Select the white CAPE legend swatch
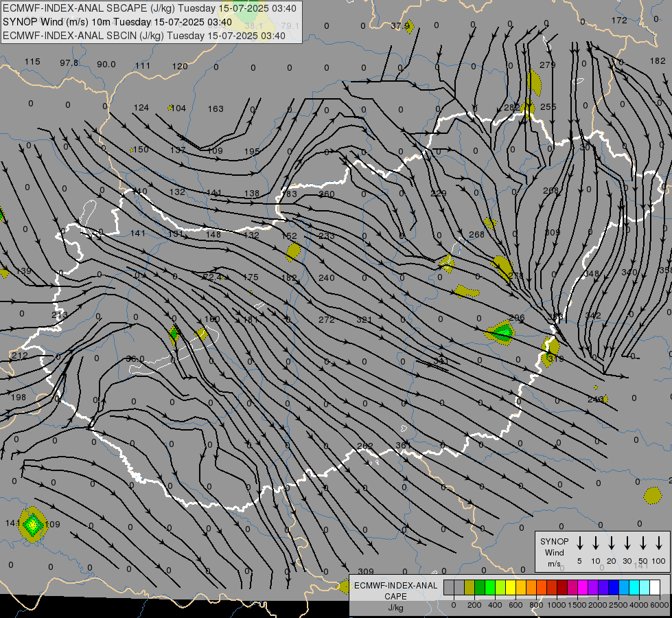The image size is (672, 618). click(654, 588)
